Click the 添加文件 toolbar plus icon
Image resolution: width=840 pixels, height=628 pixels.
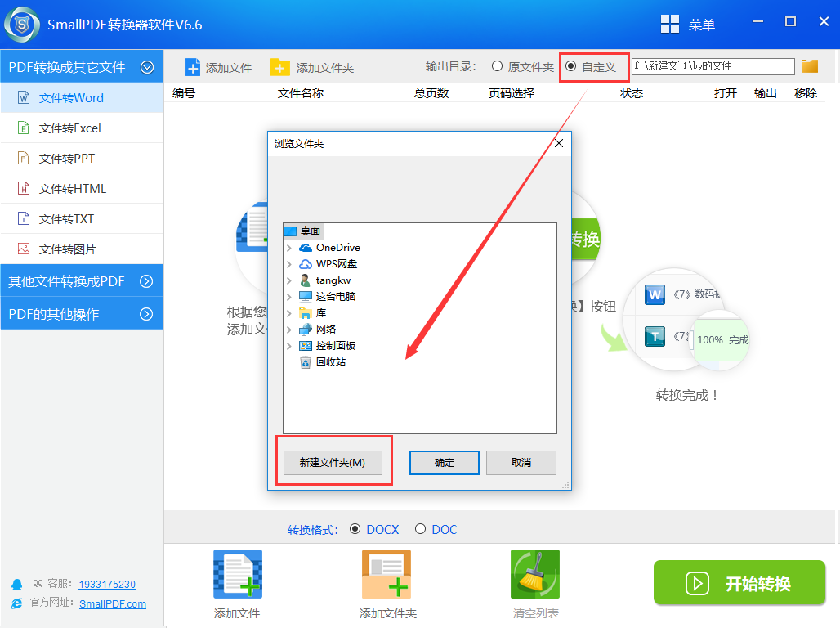[193, 68]
